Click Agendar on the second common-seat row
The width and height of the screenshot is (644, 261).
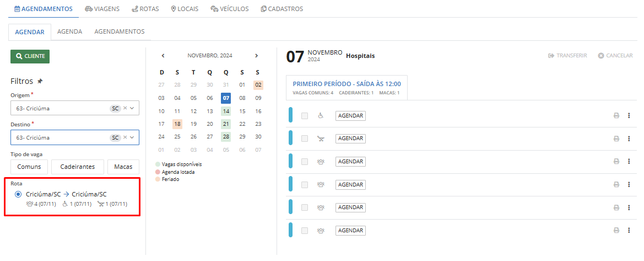point(350,184)
